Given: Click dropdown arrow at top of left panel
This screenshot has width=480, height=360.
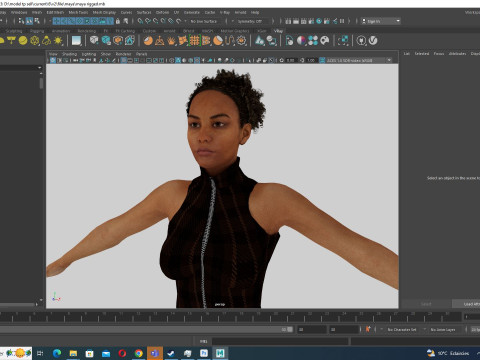Looking at the screenshot, I should pyautogui.click(x=40, y=68).
